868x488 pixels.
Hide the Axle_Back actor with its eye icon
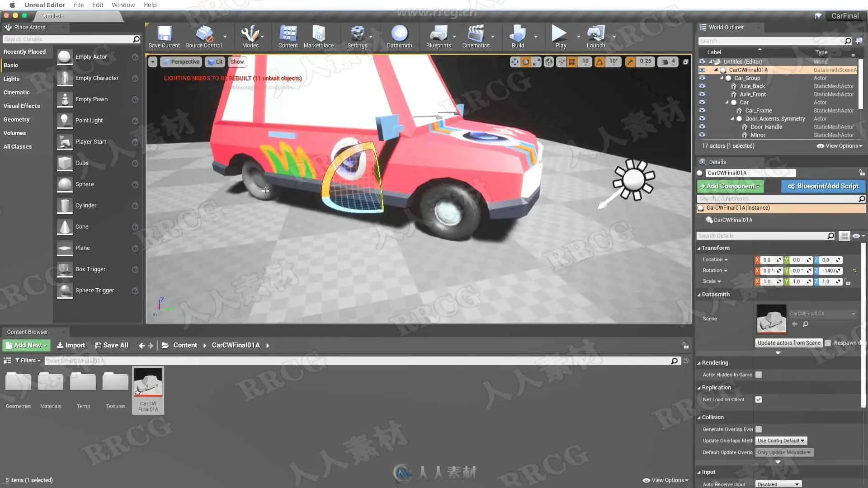702,86
